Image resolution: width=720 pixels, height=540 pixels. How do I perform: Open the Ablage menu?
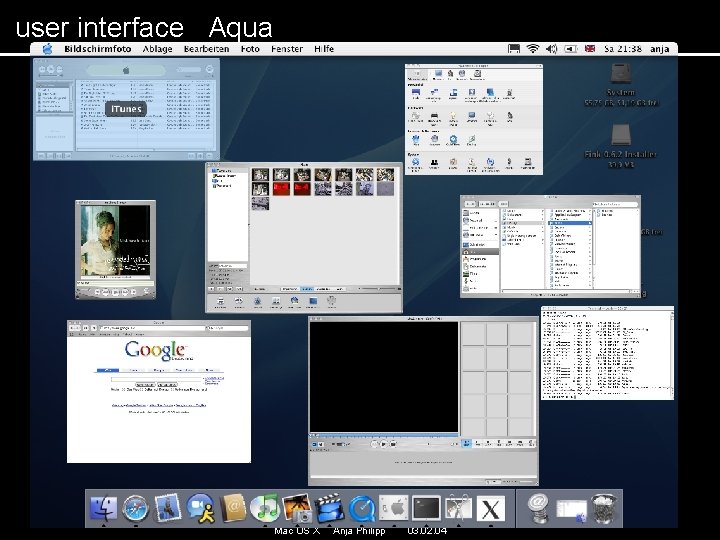[x=158, y=49]
